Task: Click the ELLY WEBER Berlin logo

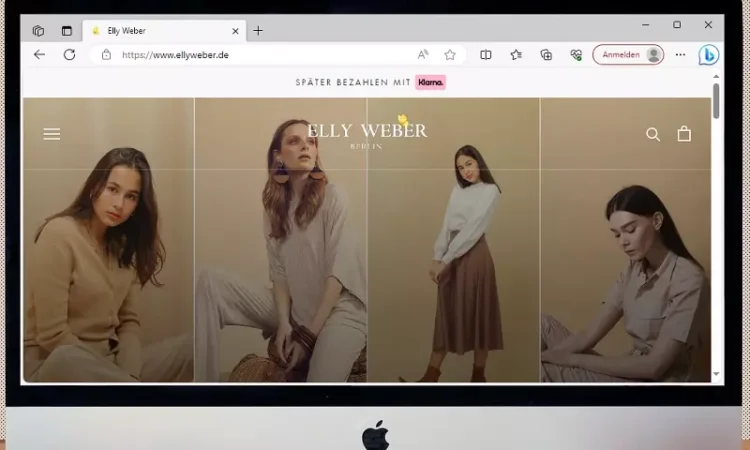Action: pyautogui.click(x=367, y=134)
